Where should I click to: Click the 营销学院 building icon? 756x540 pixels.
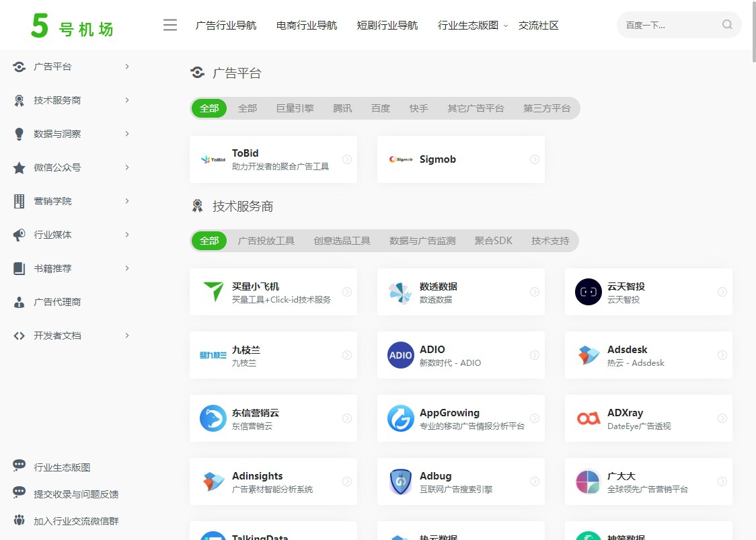click(x=20, y=201)
